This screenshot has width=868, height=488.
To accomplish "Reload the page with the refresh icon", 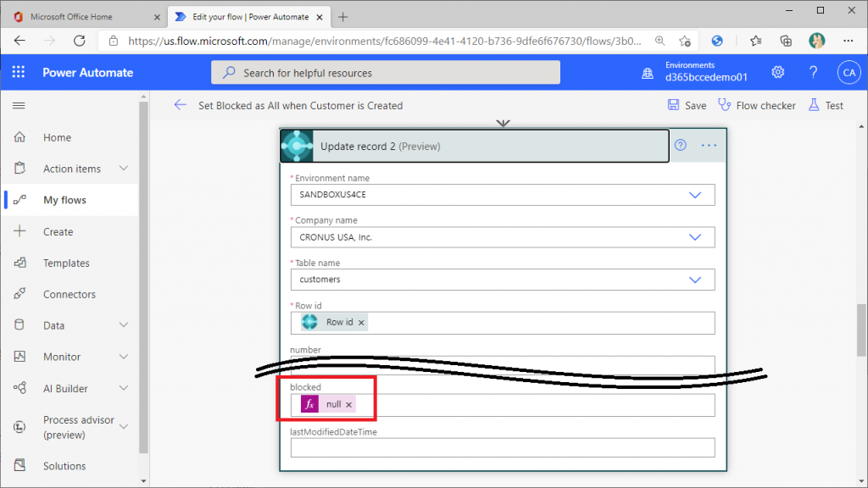I will coord(79,41).
